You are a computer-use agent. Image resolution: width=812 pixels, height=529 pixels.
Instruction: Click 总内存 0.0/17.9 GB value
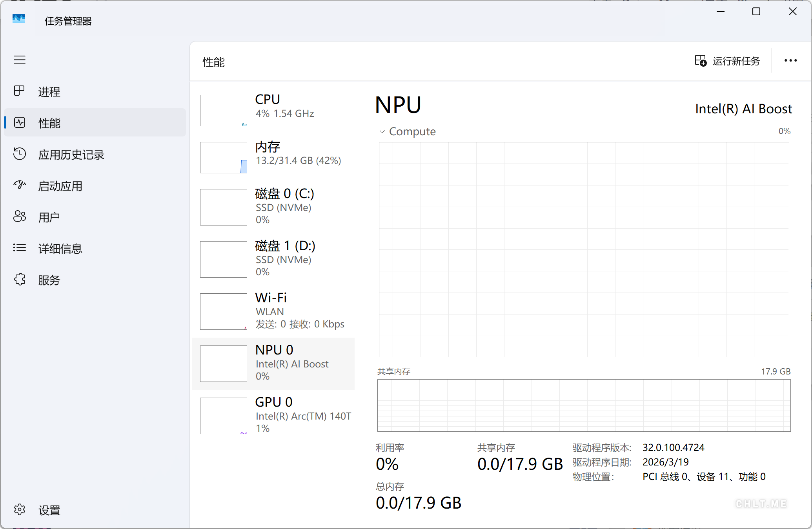pos(419,503)
